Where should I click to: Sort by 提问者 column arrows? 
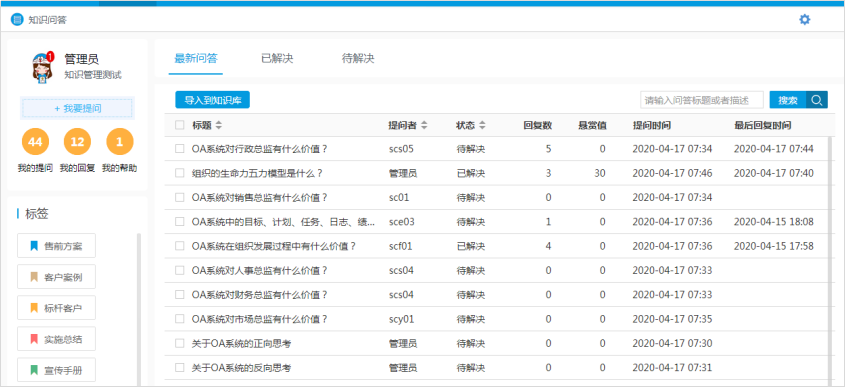425,125
